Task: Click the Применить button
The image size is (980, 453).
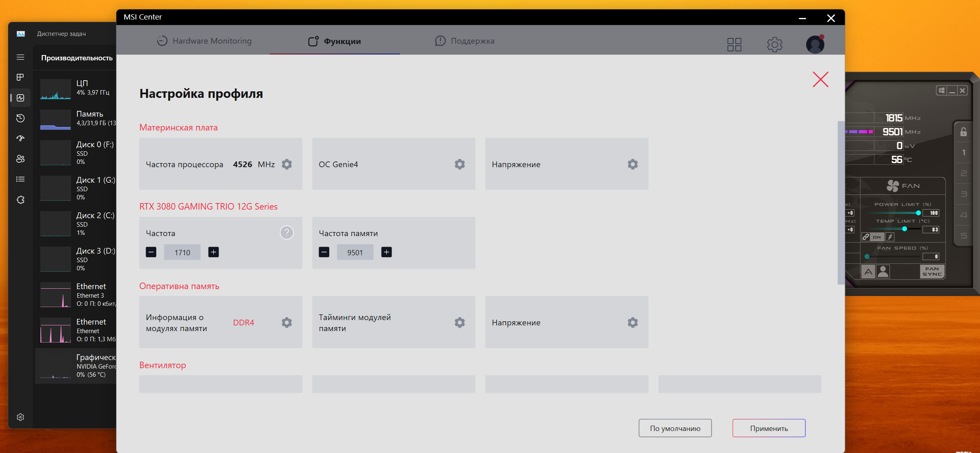Action: tap(769, 428)
